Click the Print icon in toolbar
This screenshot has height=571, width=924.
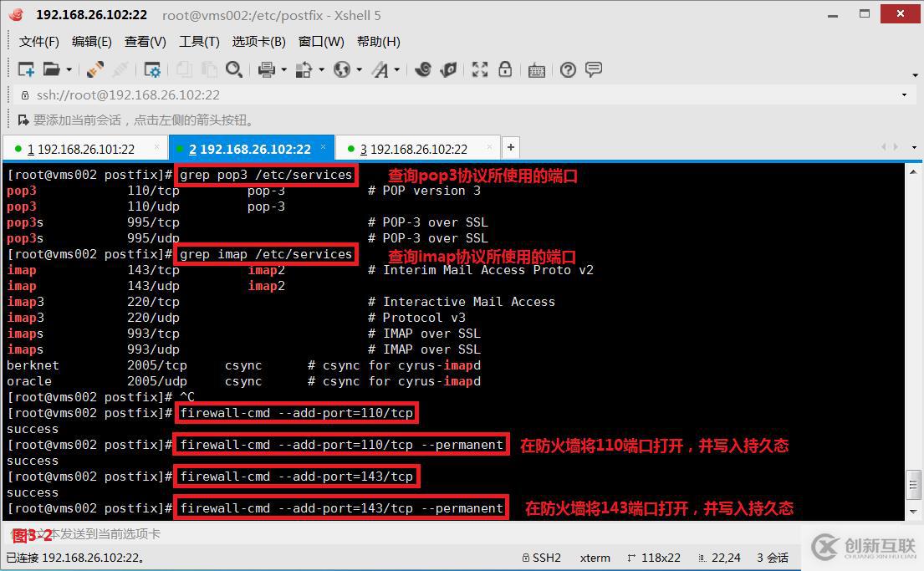click(267, 69)
